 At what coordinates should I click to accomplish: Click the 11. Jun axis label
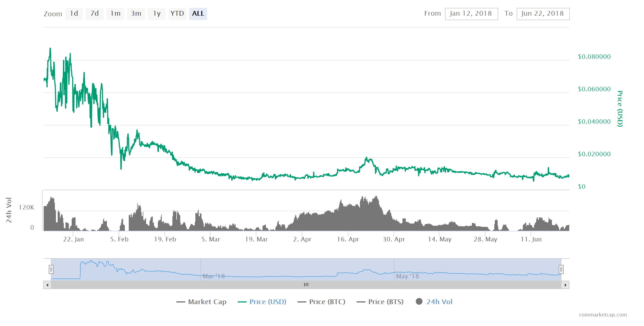531,239
